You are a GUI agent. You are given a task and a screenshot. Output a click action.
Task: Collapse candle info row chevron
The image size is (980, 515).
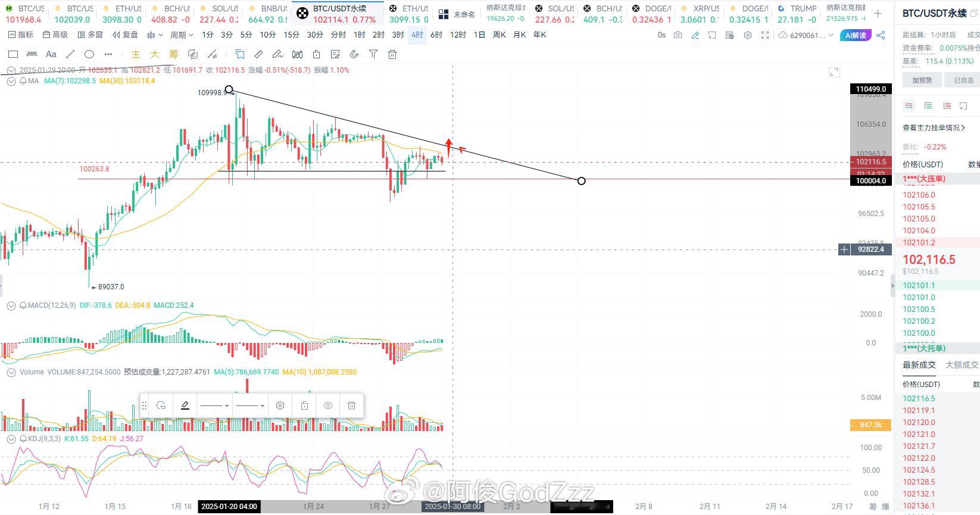pyautogui.click(x=11, y=70)
